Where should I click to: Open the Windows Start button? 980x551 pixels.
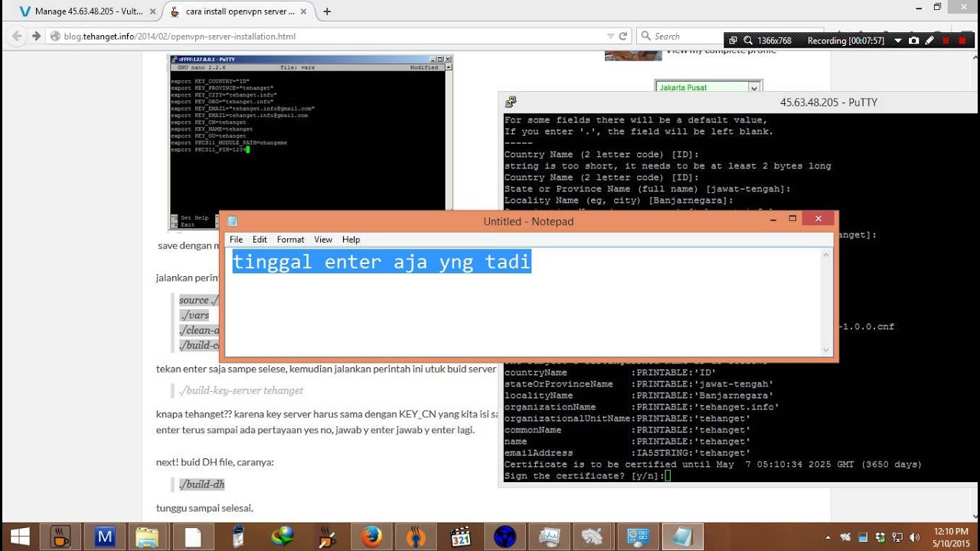point(19,536)
